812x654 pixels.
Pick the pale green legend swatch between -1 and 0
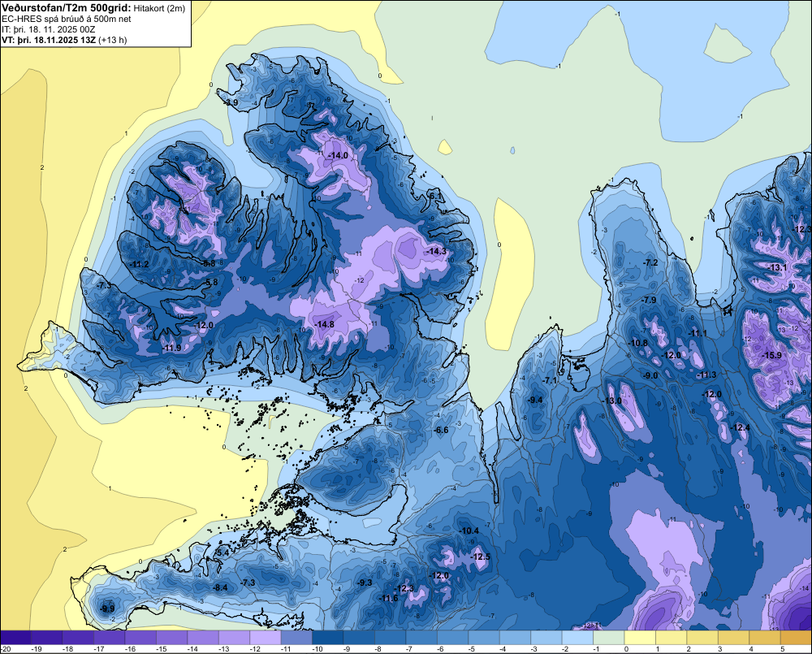coord(609,638)
